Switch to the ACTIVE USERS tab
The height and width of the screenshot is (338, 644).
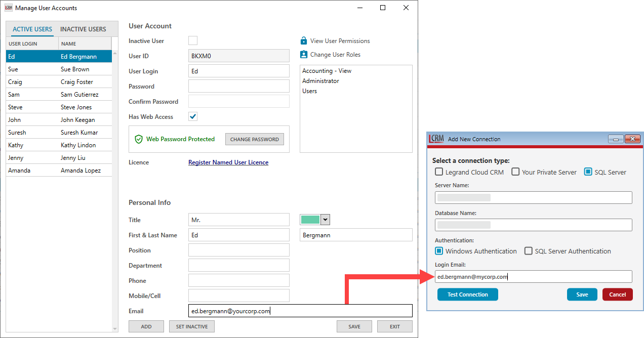point(31,29)
